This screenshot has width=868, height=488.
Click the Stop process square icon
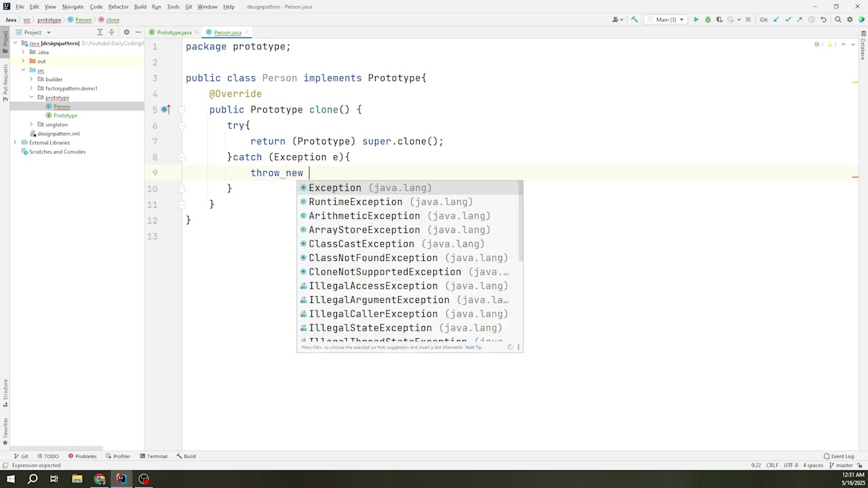[748, 20]
